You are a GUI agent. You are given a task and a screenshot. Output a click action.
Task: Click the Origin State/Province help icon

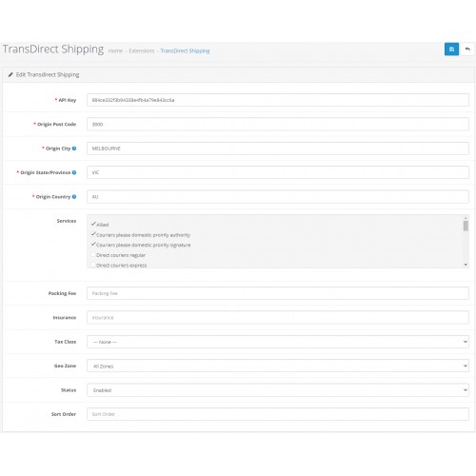click(74, 172)
